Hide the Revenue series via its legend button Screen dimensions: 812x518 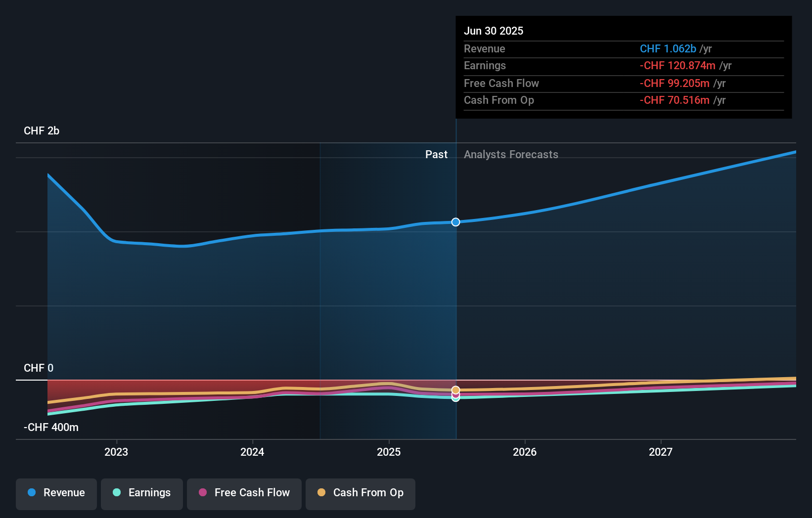click(x=56, y=493)
